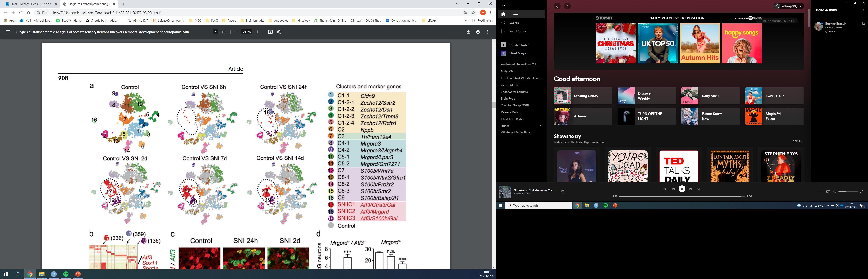
Task: Rotate the PDF page counterclockwise
Action: 279,32
